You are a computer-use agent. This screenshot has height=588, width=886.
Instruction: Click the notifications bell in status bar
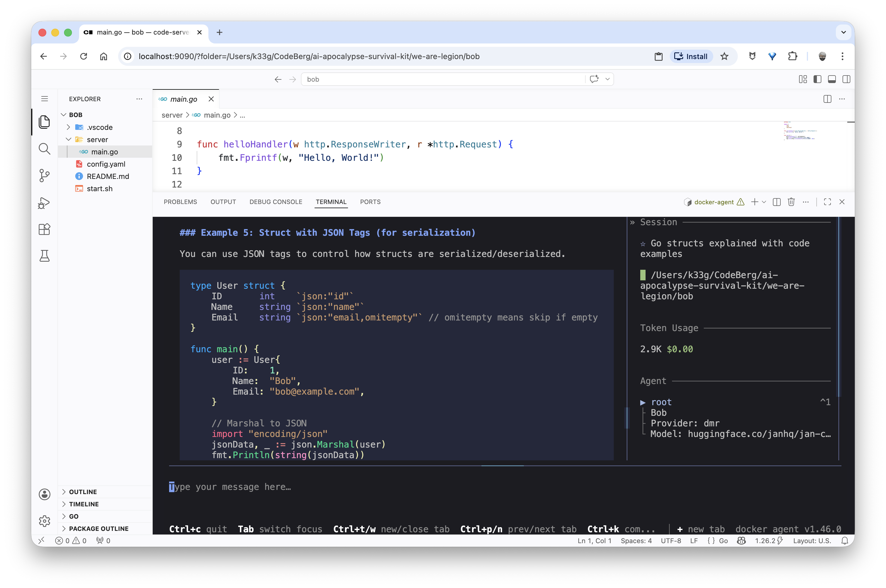[844, 540]
